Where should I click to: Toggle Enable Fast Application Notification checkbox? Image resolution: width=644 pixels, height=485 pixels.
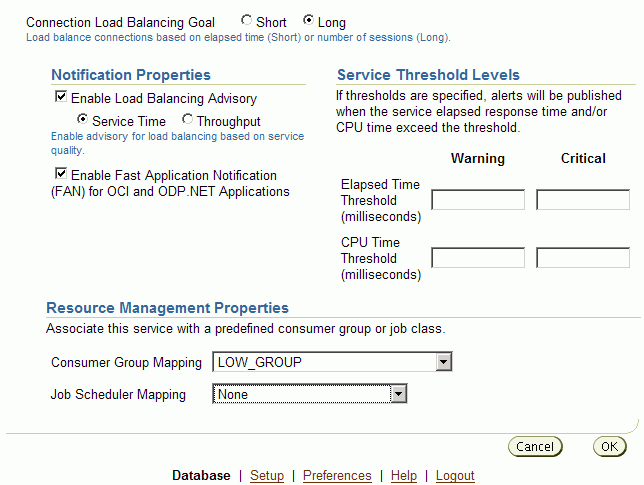click(61, 174)
